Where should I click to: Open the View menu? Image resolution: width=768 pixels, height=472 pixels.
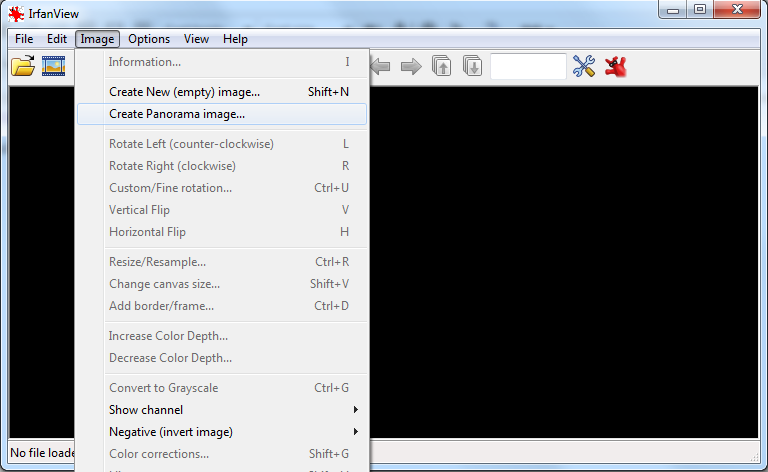[196, 39]
